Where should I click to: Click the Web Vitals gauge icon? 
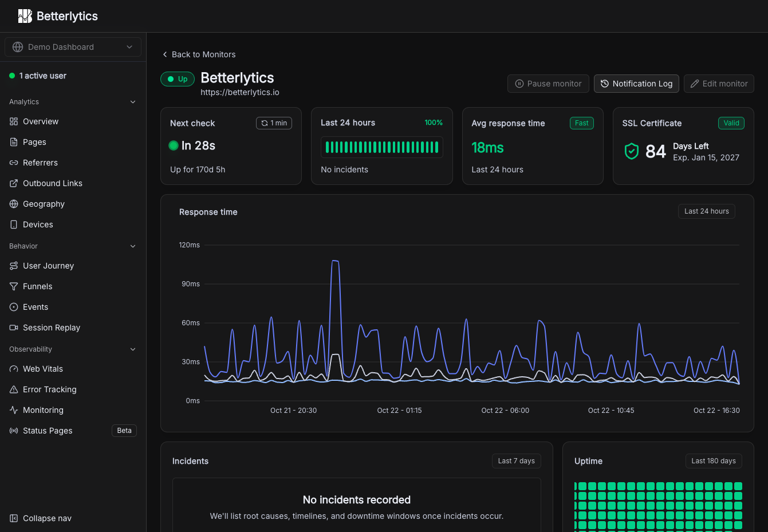pyautogui.click(x=14, y=369)
